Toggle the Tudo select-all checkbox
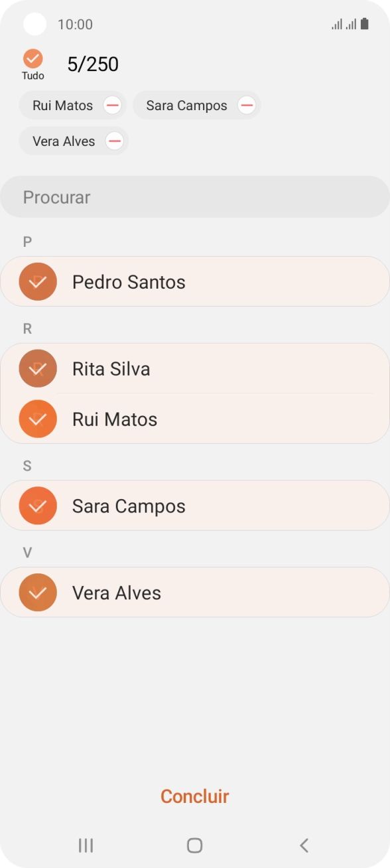The width and height of the screenshot is (390, 868). [x=32, y=57]
